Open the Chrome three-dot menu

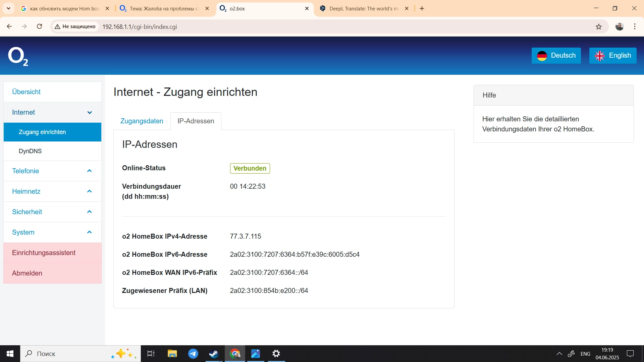point(635,26)
